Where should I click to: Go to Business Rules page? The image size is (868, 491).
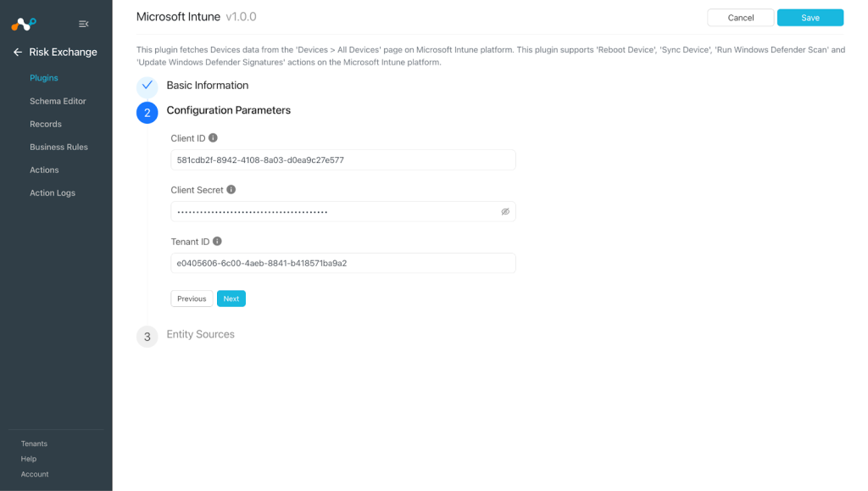coord(58,148)
